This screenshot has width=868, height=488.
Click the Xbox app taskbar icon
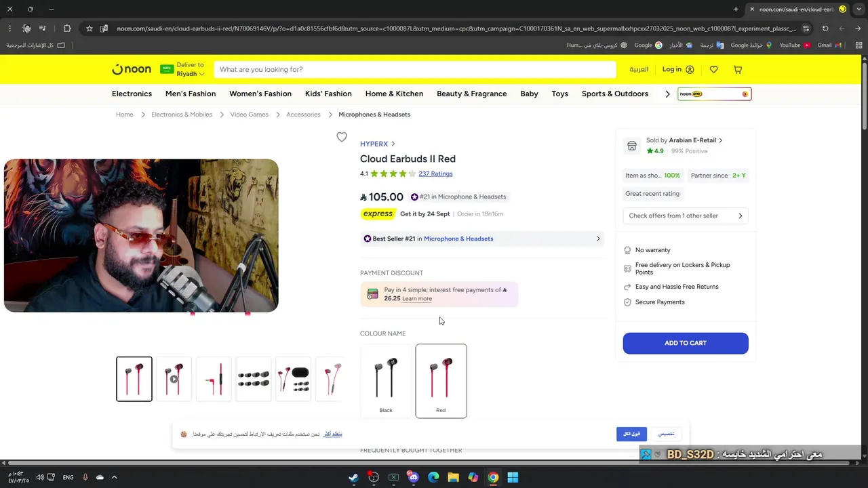[393, 477]
